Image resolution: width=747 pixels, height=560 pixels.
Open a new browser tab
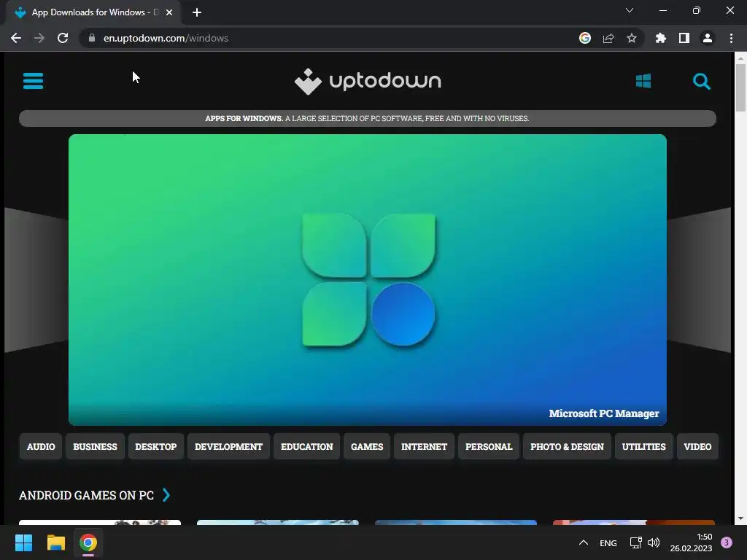coord(197,12)
